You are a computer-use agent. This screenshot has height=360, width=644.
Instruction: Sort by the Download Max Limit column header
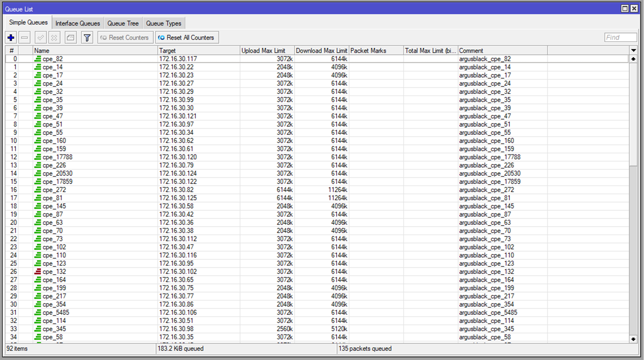tap(321, 51)
